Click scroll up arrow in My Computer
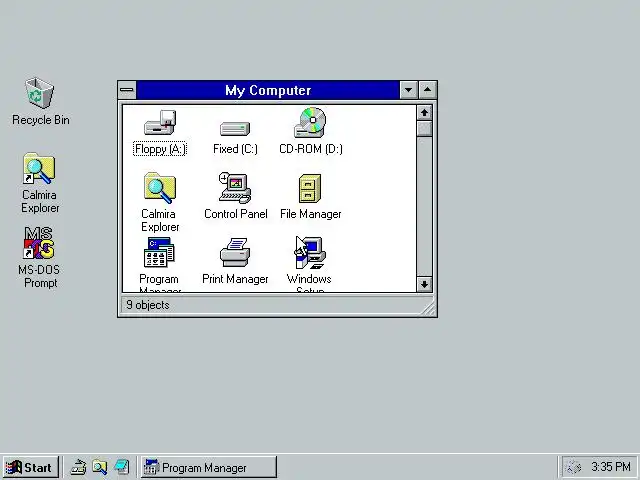640x480 pixels. (x=424, y=113)
